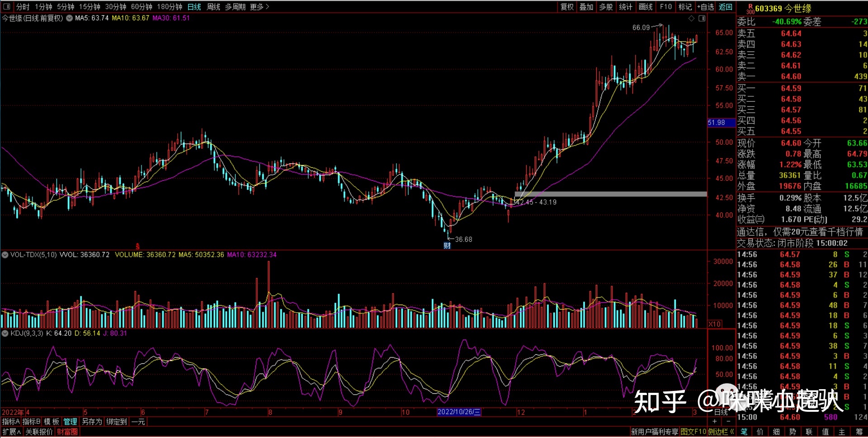Viewport: 868px width, 438px height.
Task: Click the red $ marker on the price chart
Action: (137, 247)
